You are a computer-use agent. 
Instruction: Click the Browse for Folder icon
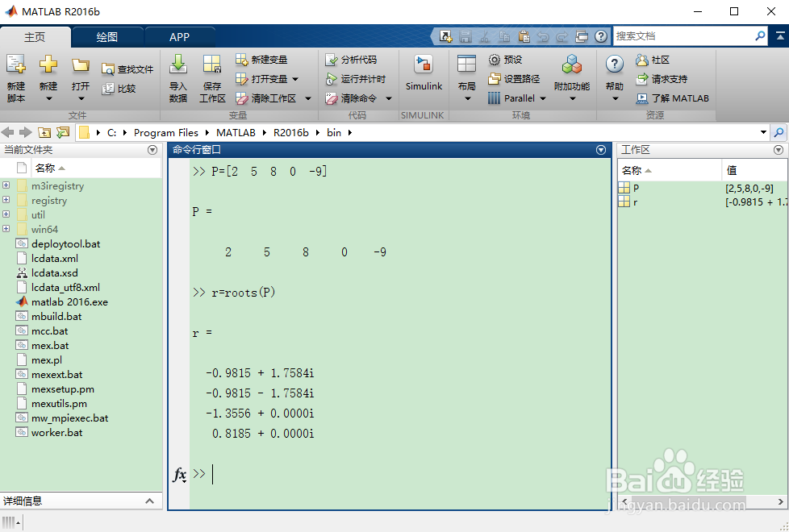pyautogui.click(x=63, y=133)
